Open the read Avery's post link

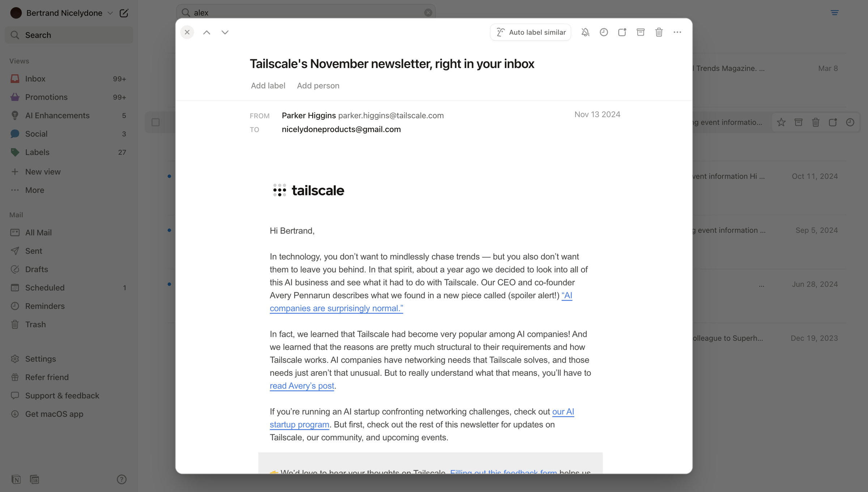click(x=302, y=386)
